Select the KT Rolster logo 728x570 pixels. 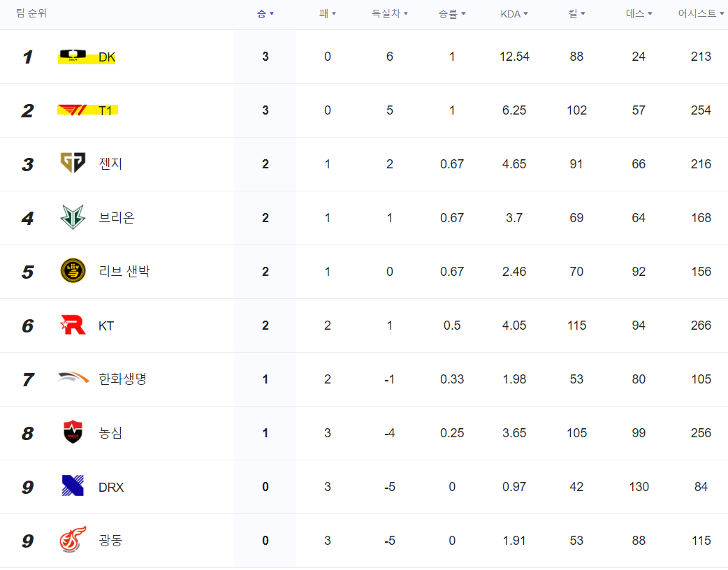coord(72,326)
